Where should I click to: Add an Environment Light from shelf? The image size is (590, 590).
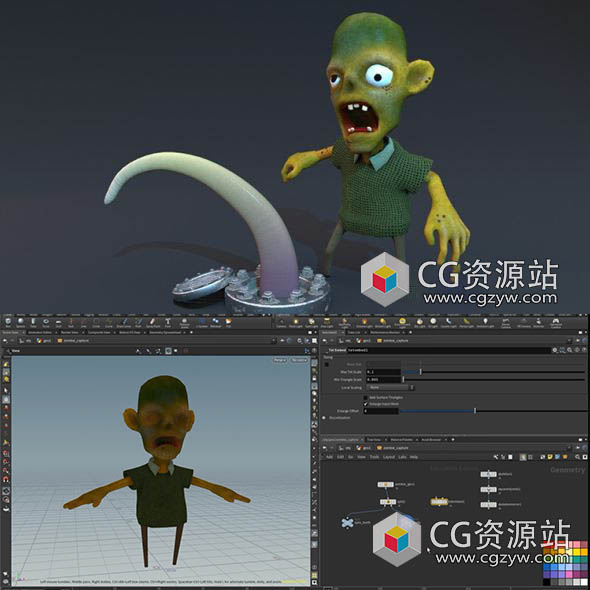coord(402,323)
